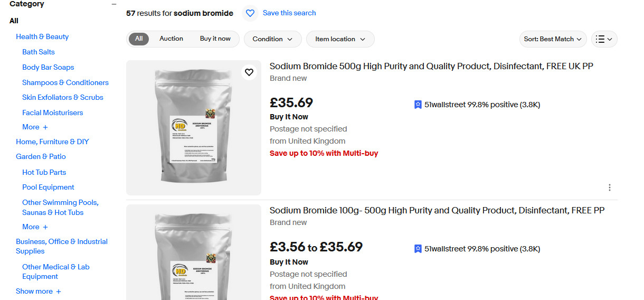644x300 pixels.
Task: Change results layout with list view icon
Action: click(604, 39)
